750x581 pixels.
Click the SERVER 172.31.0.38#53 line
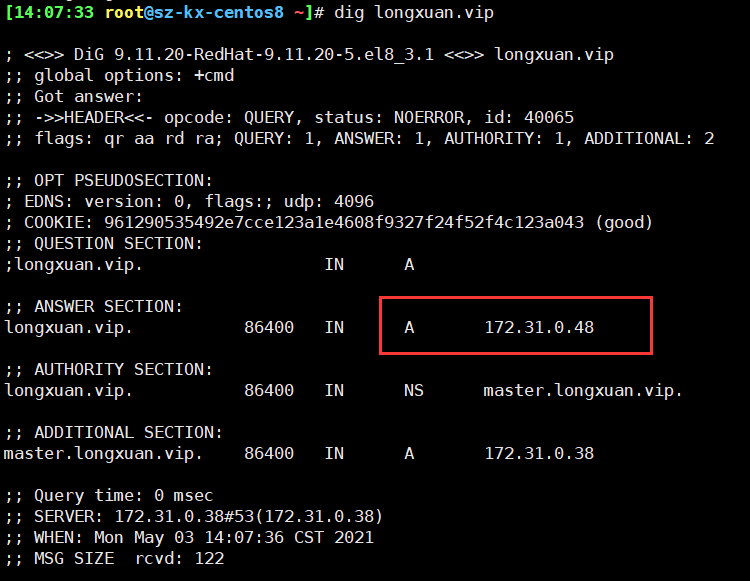click(194, 517)
